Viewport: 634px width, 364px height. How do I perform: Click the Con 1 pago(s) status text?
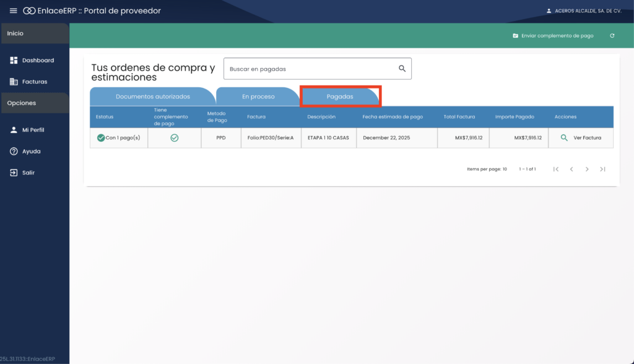(x=123, y=138)
